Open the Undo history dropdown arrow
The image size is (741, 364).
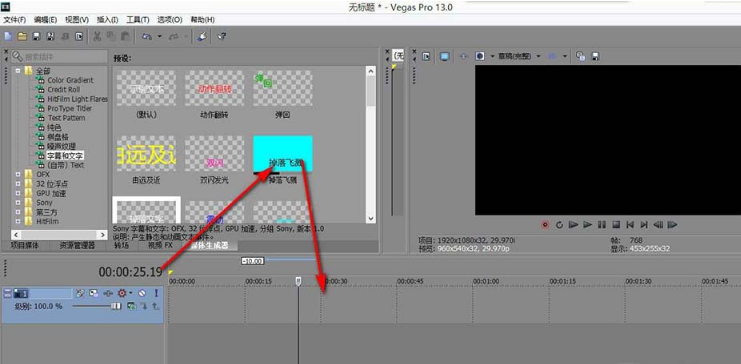[x=159, y=36]
